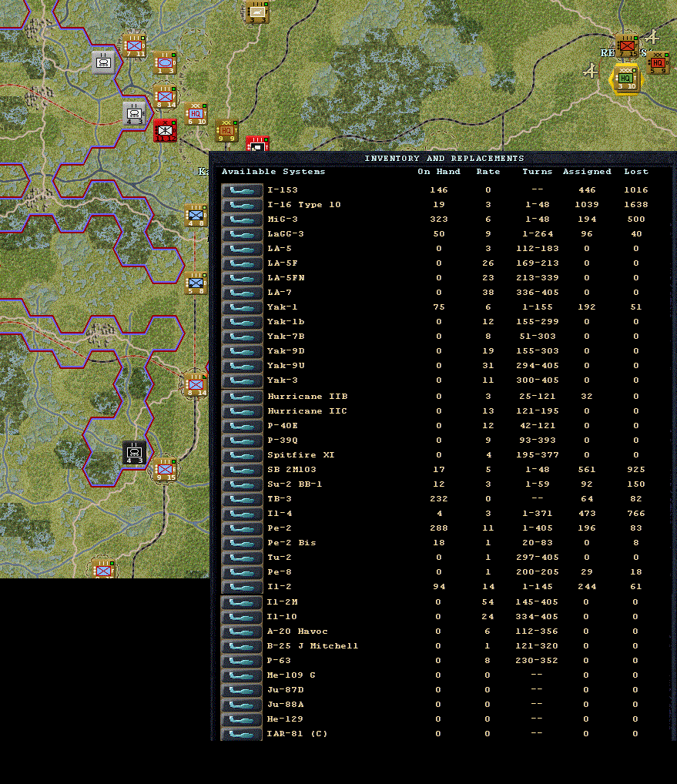Click the He-129 row name

[285, 719]
